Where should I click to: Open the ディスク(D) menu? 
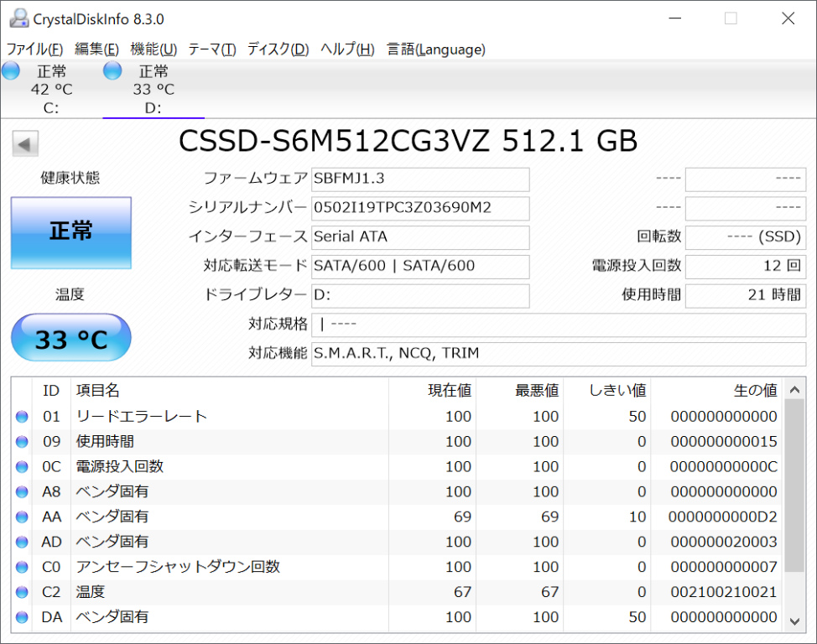[x=278, y=49]
